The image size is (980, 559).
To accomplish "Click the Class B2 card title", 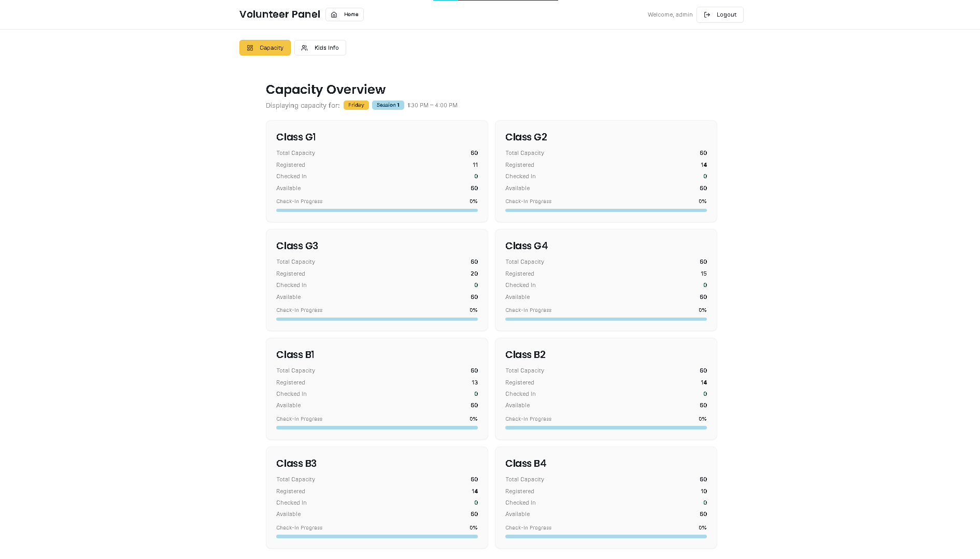I will tap(525, 355).
